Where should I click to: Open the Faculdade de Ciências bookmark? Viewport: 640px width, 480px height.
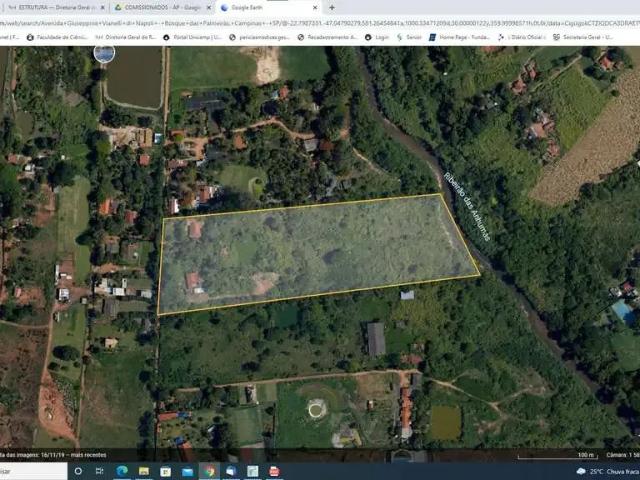click(x=57, y=37)
